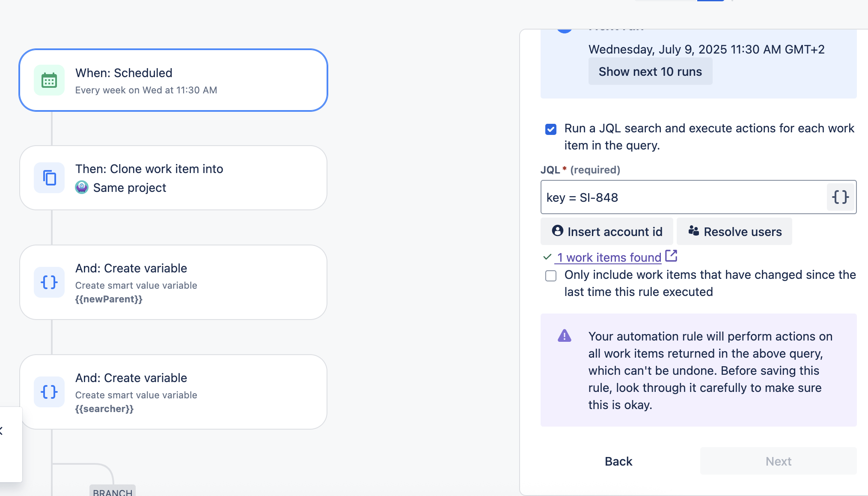Click the searcher variable curly braces icon
This screenshot has width=868, height=496.
(x=49, y=391)
